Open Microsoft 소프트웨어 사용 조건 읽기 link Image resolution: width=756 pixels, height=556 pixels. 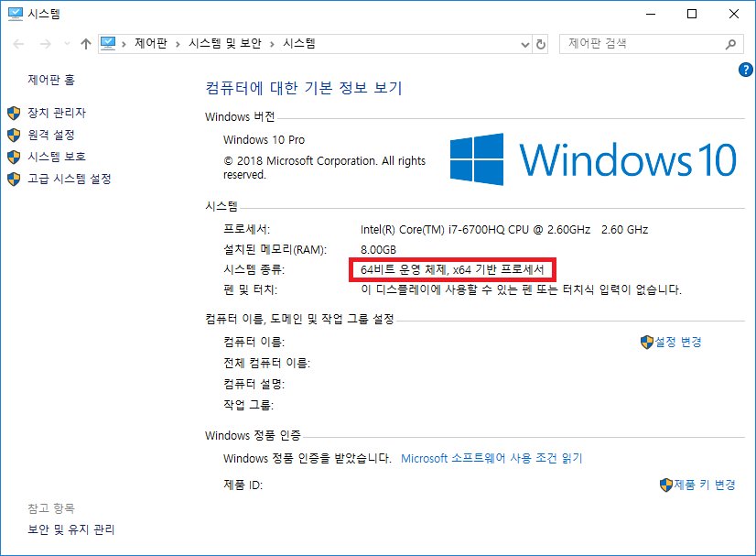tap(491, 458)
